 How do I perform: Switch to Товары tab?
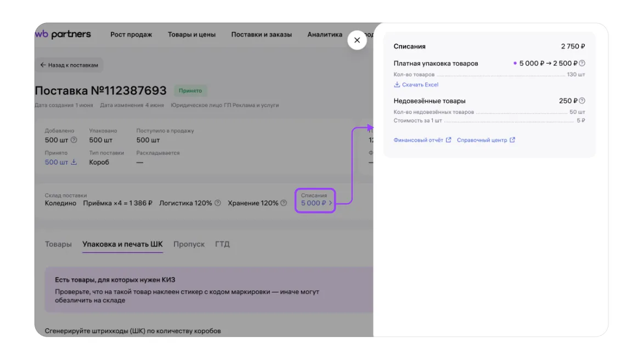tap(58, 244)
